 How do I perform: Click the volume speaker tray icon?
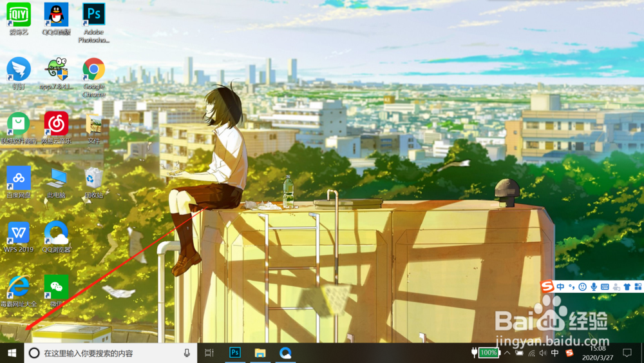coord(543,353)
